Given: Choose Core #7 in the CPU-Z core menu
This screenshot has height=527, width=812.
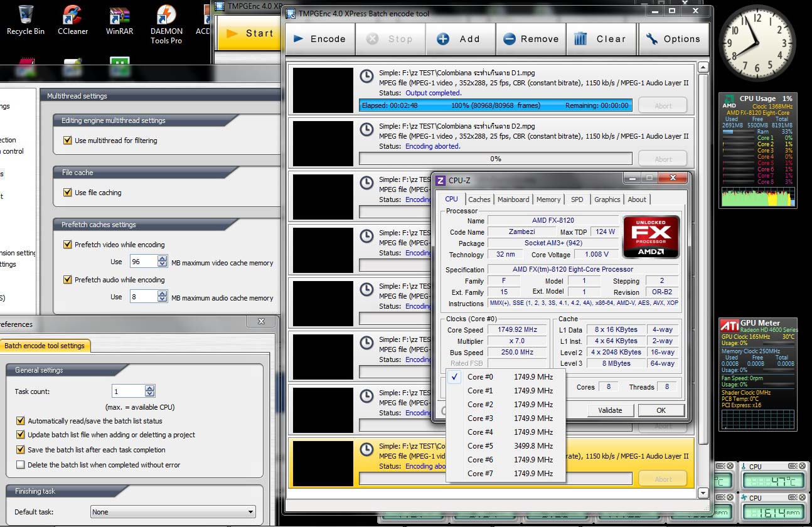Looking at the screenshot, I should click(x=506, y=474).
